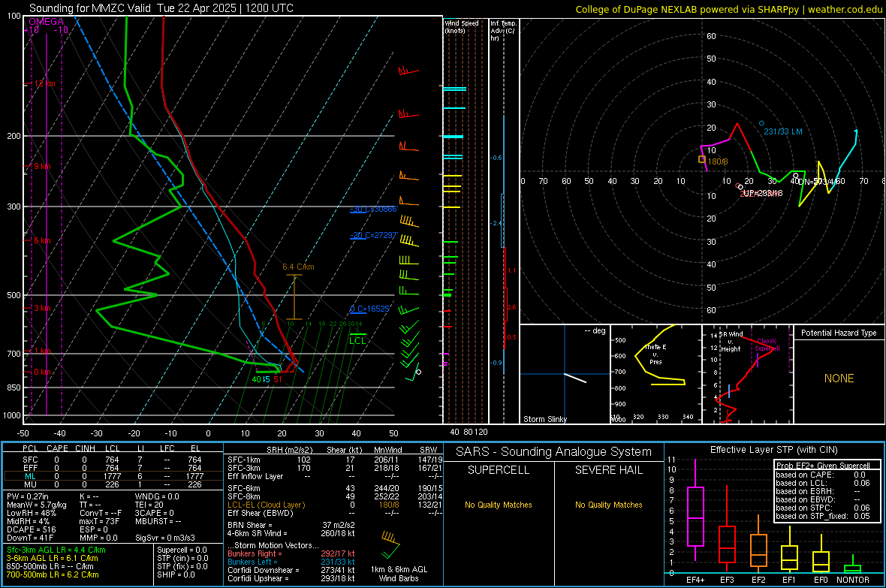886x588 pixels.
Task: Click the Corfidi Downshear vector entry
Action: (291, 570)
